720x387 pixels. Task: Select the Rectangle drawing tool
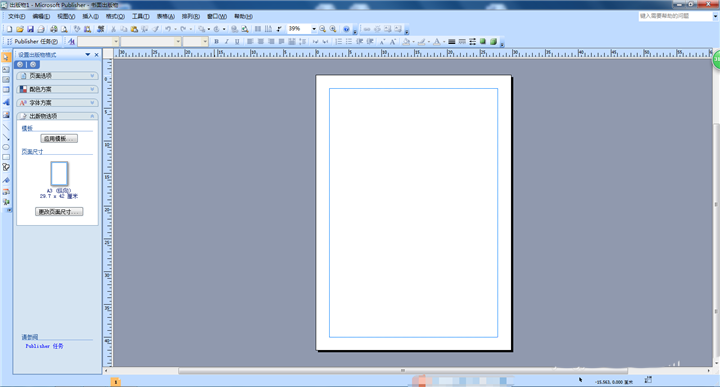pyautogui.click(x=6, y=157)
